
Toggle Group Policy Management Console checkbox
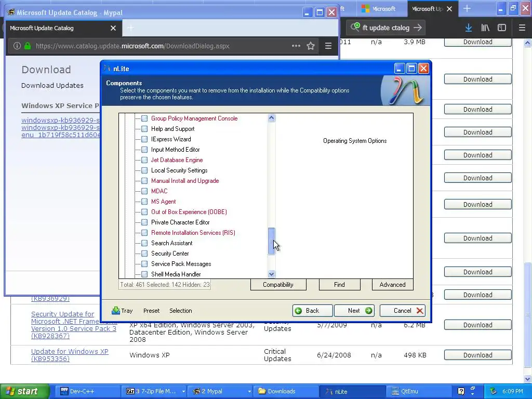point(144,118)
